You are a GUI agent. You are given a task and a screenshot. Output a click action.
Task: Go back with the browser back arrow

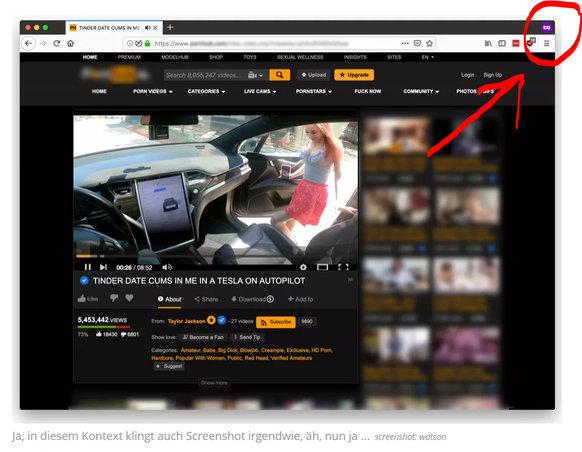click(x=29, y=43)
